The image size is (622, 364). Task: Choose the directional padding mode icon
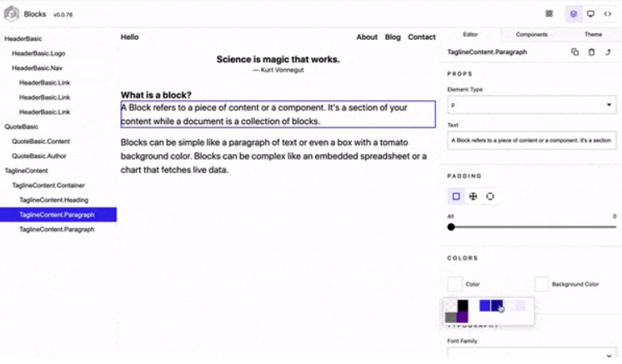click(x=474, y=197)
